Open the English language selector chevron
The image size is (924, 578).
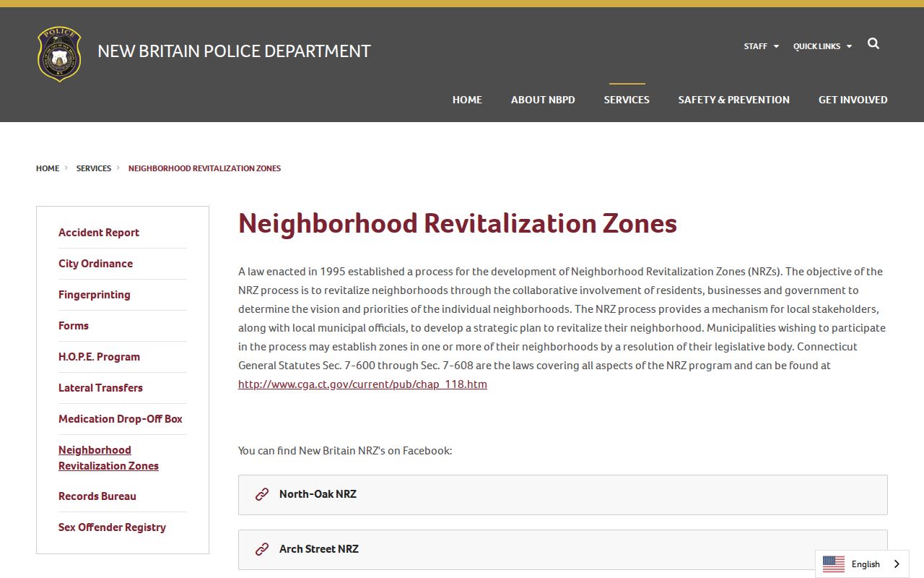[897, 564]
